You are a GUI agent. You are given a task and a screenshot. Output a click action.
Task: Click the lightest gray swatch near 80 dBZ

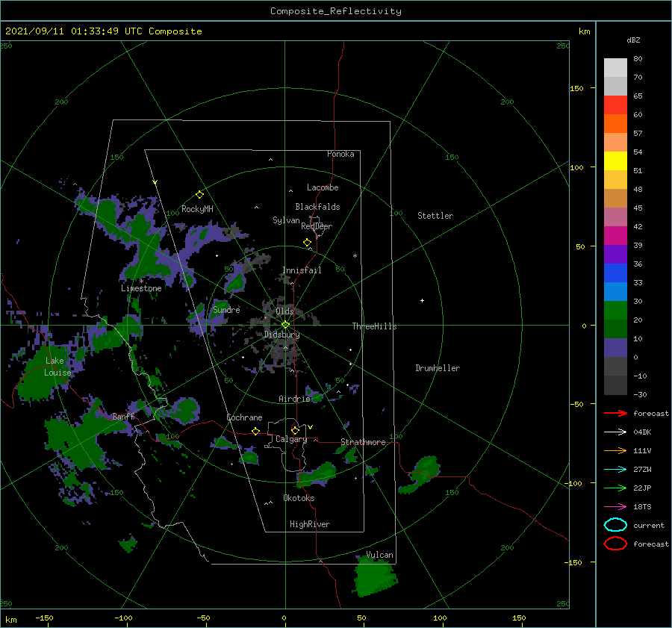[x=615, y=67]
